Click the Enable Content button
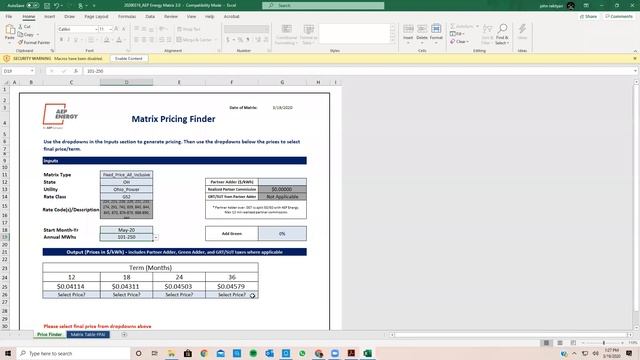This screenshot has height=360, width=640. 129,59
